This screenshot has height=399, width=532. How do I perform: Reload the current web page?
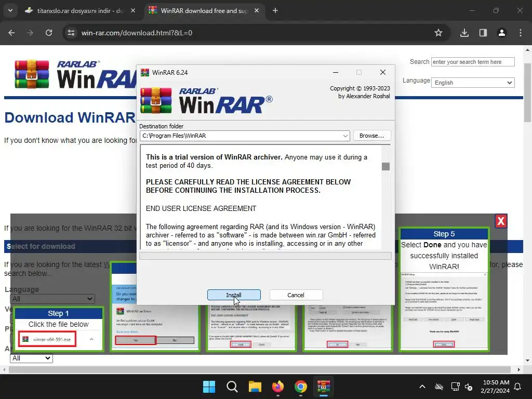click(49, 33)
